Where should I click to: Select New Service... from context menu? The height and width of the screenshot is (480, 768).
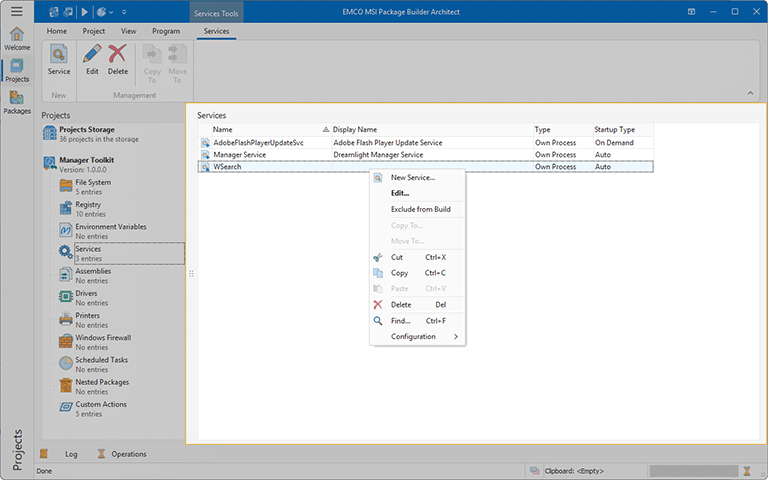(x=412, y=177)
